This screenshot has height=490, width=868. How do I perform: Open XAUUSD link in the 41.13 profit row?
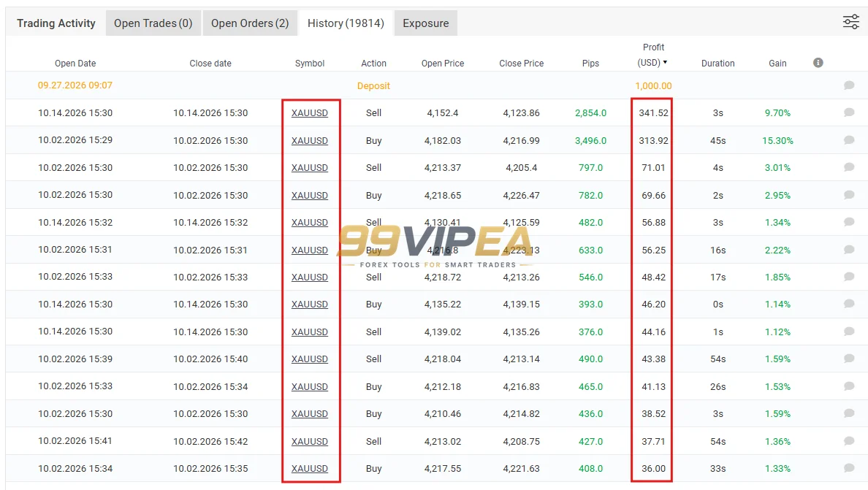310,386
